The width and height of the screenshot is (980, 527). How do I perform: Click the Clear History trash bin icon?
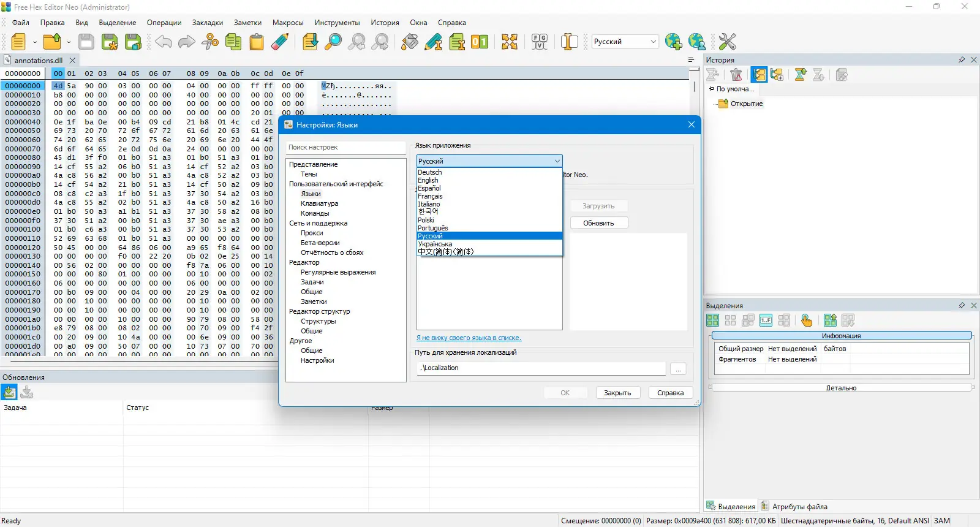pyautogui.click(x=736, y=75)
